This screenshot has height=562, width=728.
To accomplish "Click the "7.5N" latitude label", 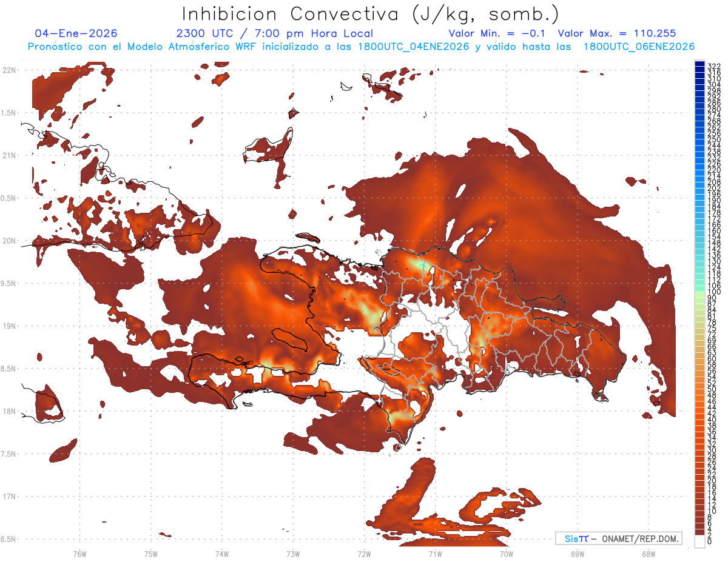I will tap(8, 454).
